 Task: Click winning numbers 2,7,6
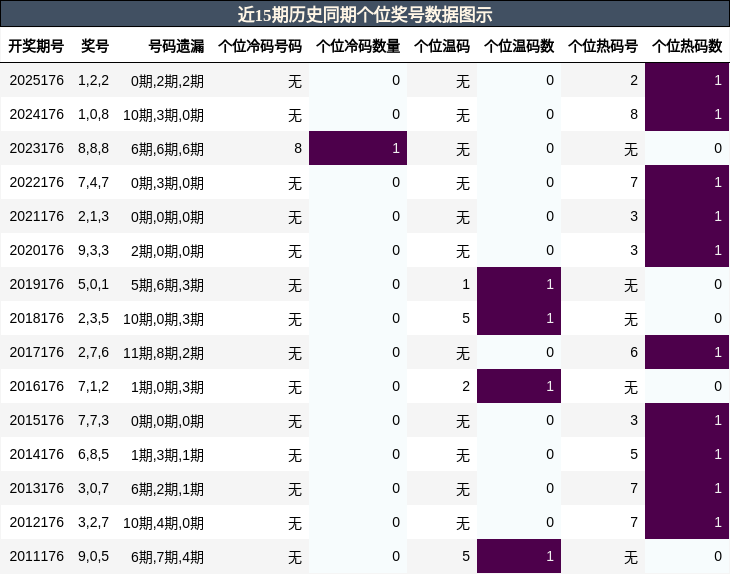93,352
